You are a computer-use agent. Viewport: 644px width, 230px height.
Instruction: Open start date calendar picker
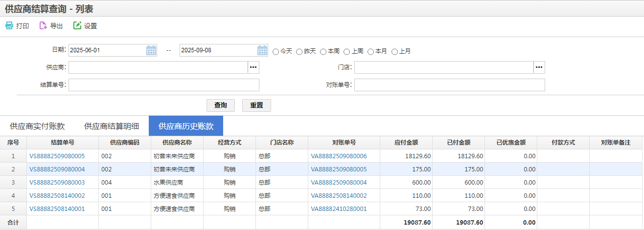click(151, 50)
